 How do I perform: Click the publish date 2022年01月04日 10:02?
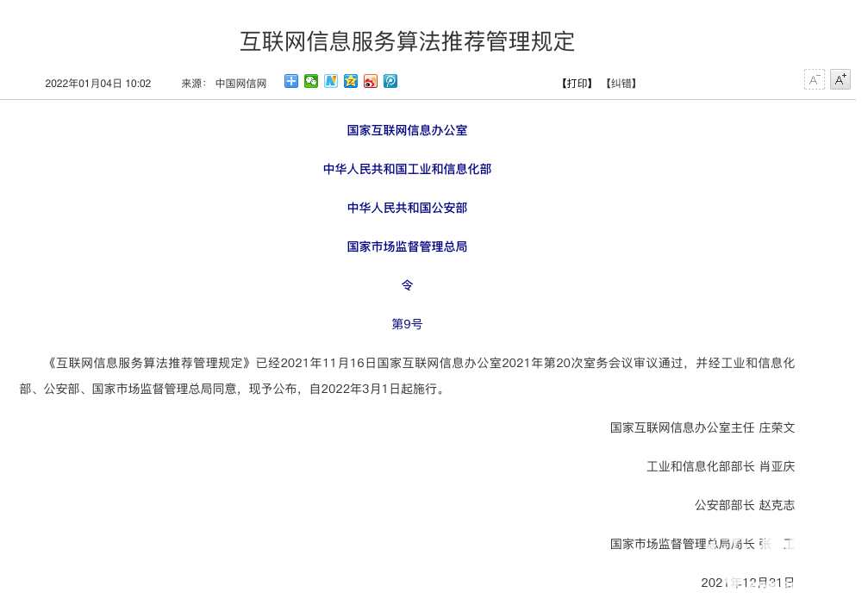pyautogui.click(x=97, y=84)
